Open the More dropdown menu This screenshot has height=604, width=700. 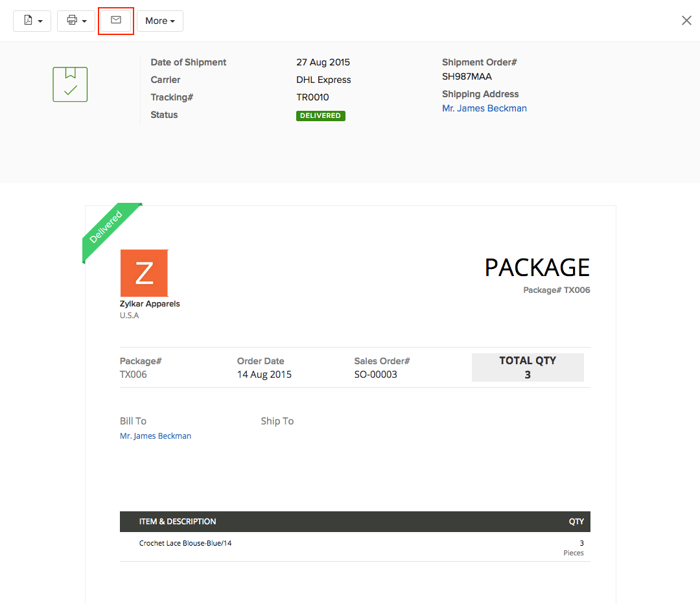pyautogui.click(x=159, y=20)
